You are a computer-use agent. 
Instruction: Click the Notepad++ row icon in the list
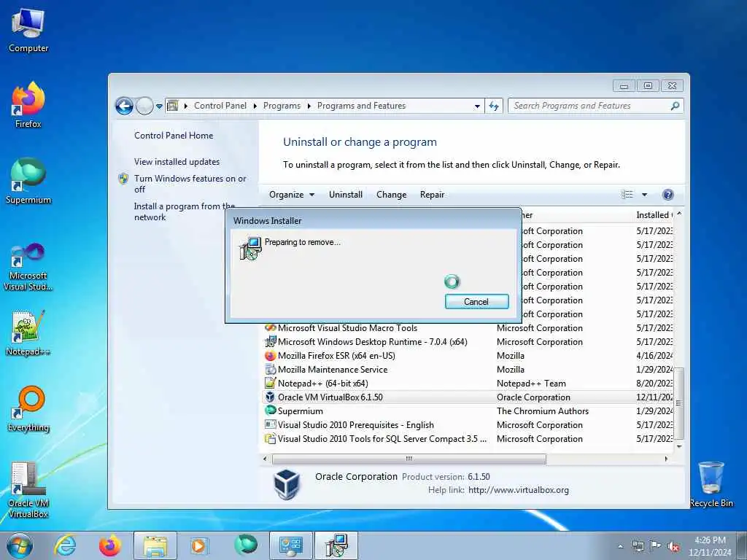pyautogui.click(x=270, y=383)
